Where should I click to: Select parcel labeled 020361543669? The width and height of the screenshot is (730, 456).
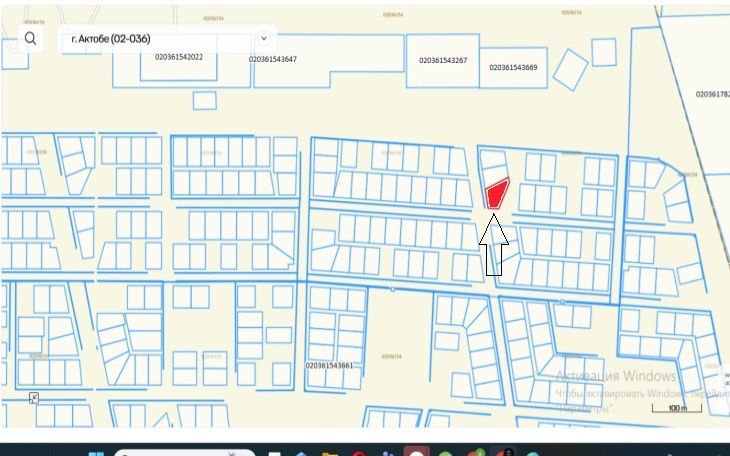tap(513, 68)
